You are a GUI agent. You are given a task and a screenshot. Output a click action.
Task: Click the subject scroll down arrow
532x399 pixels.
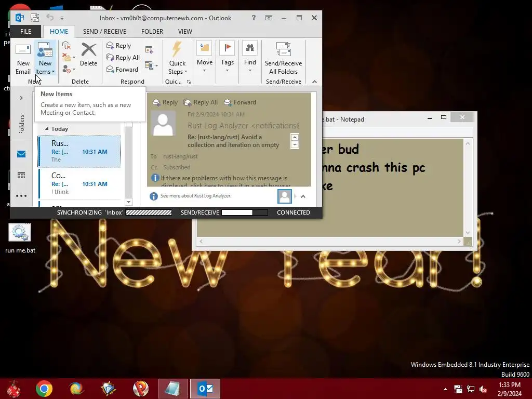point(295,145)
